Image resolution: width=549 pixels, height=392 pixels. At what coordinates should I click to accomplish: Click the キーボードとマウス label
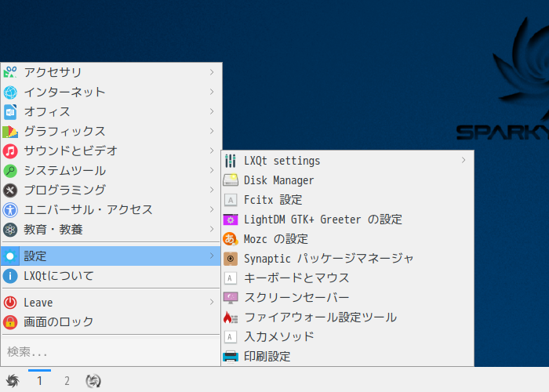point(296,278)
